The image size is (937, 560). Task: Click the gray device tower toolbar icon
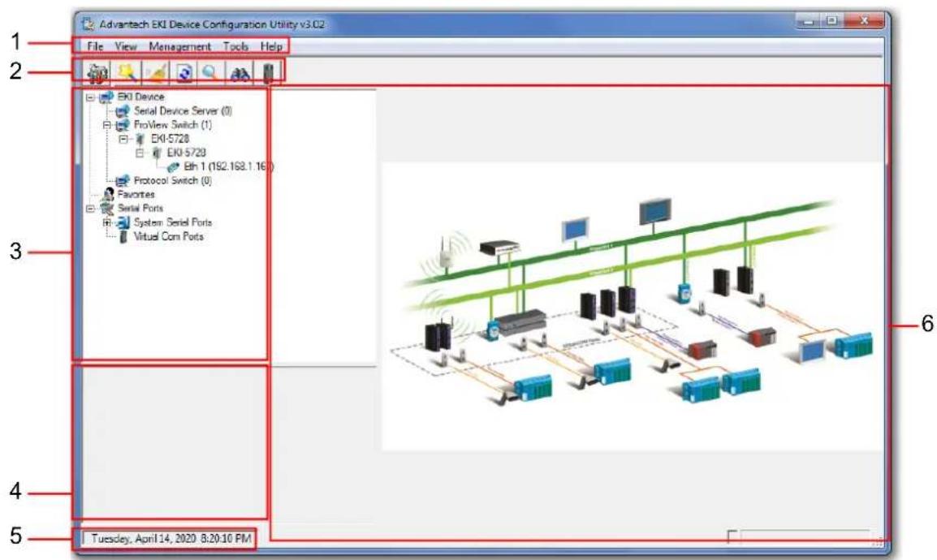(x=268, y=72)
